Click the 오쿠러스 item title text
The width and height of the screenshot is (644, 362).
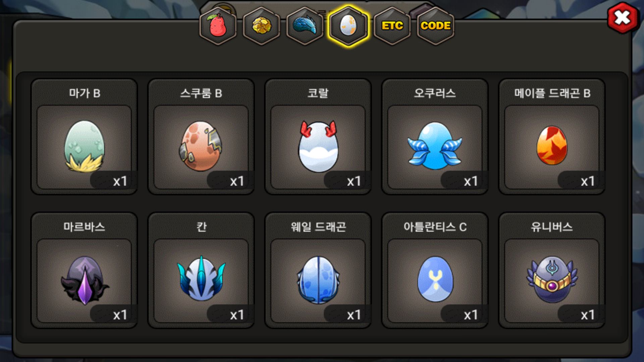[435, 93]
